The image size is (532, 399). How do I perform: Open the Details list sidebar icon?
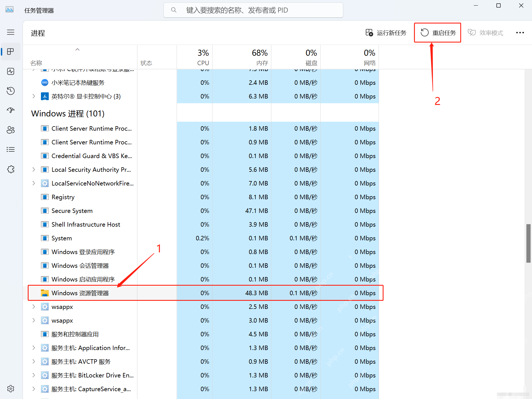(11, 149)
